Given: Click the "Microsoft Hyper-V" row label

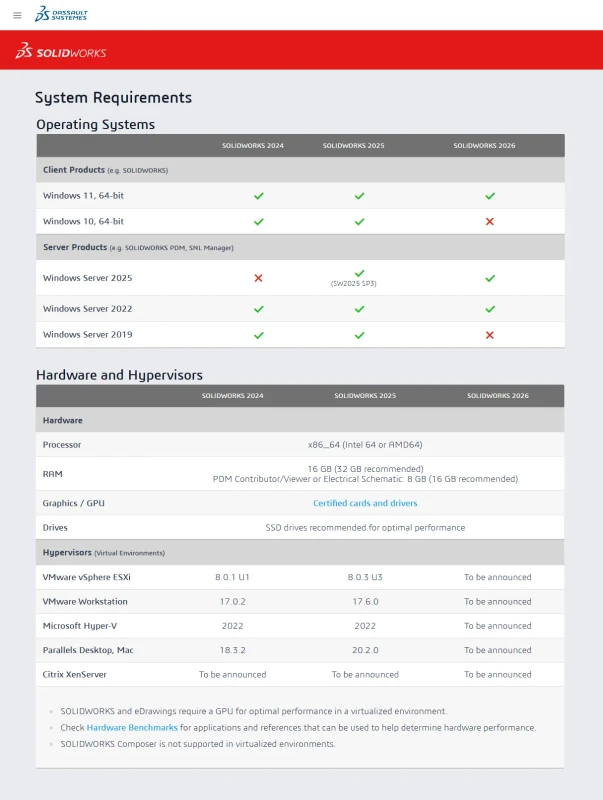Looking at the screenshot, I should pyautogui.click(x=80, y=626).
